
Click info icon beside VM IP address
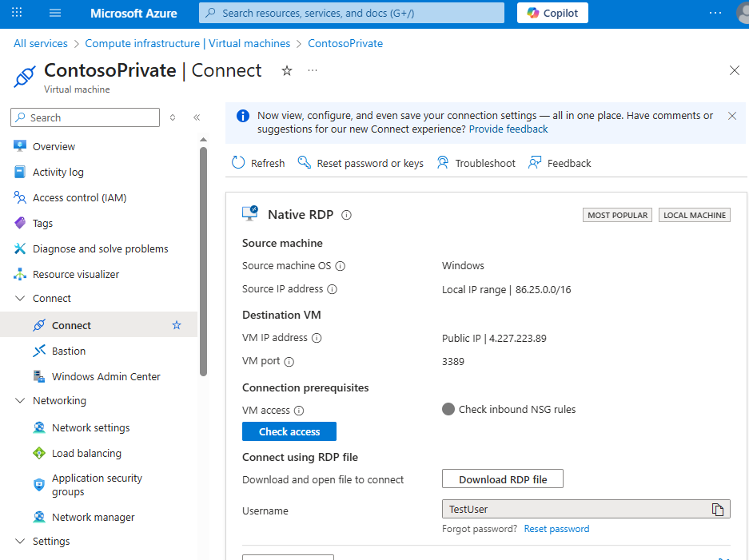coord(317,338)
